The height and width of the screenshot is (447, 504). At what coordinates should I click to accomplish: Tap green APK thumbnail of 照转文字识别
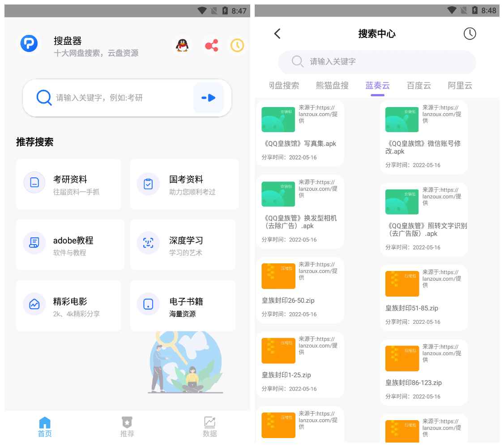pyautogui.click(x=402, y=202)
